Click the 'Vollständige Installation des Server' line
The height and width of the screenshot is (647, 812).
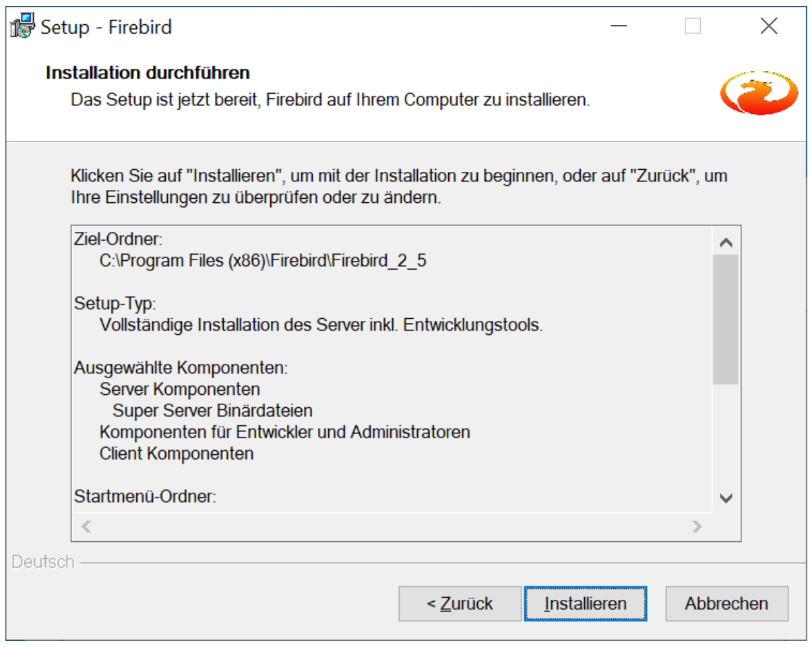[x=321, y=325]
